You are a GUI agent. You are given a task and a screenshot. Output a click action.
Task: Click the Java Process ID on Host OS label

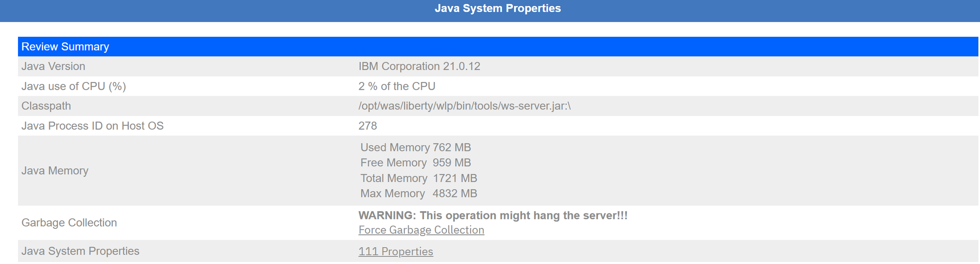coord(92,126)
